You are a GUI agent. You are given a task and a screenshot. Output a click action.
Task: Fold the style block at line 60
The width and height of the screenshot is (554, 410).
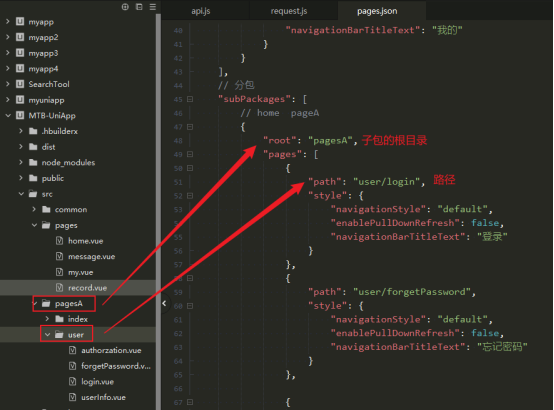[x=190, y=306]
